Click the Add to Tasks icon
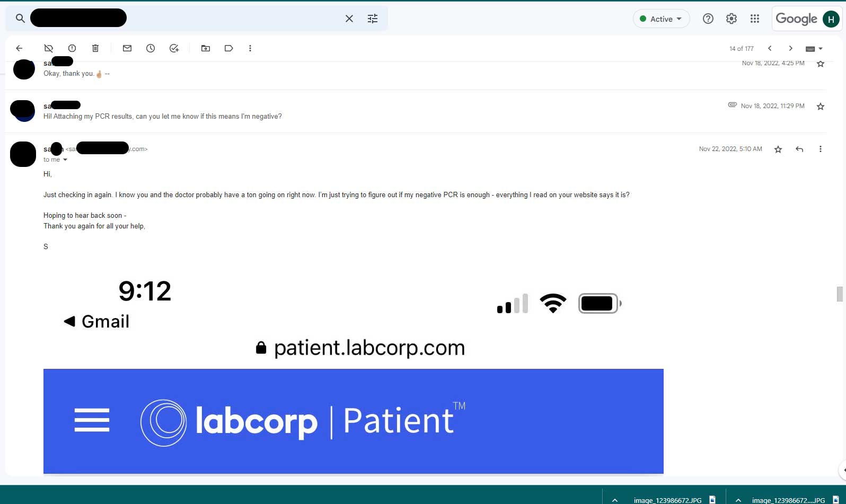Viewport: 846px width, 504px height. (174, 48)
